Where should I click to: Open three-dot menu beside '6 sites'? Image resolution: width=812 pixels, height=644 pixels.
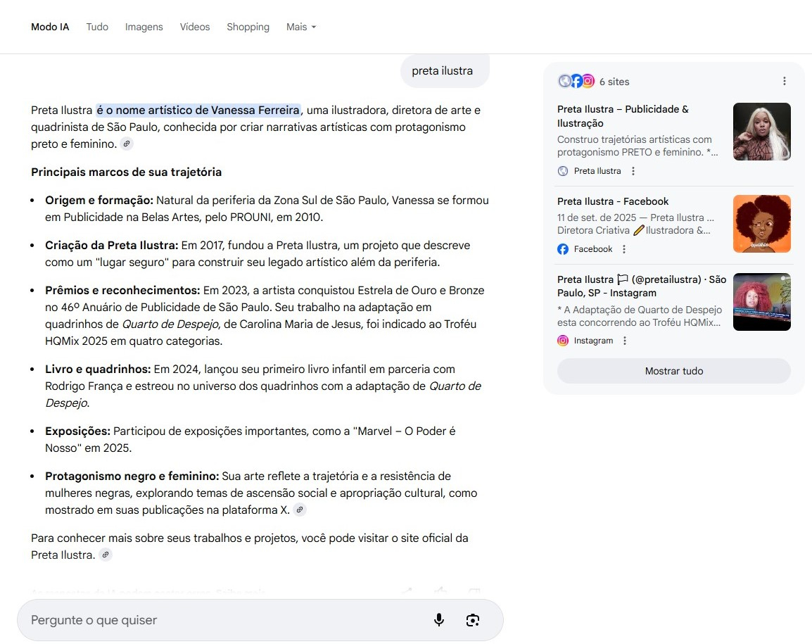click(x=785, y=82)
